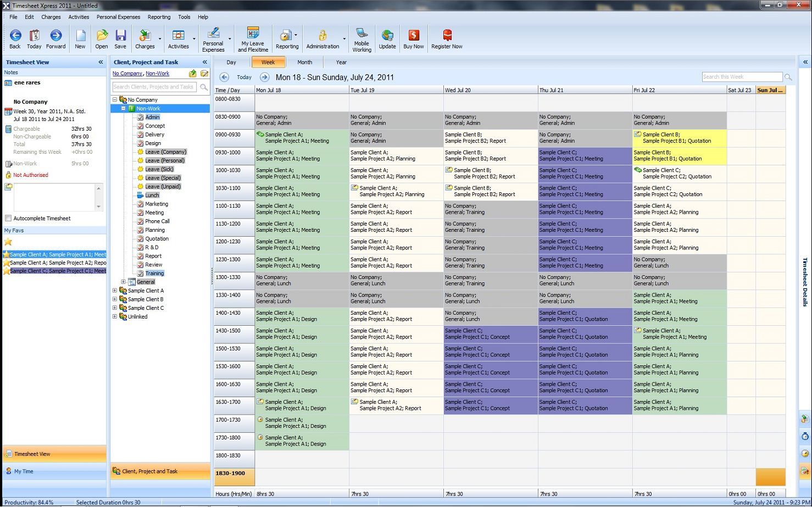
Task: Click the Forward toolbar icon
Action: pyautogui.click(x=55, y=38)
